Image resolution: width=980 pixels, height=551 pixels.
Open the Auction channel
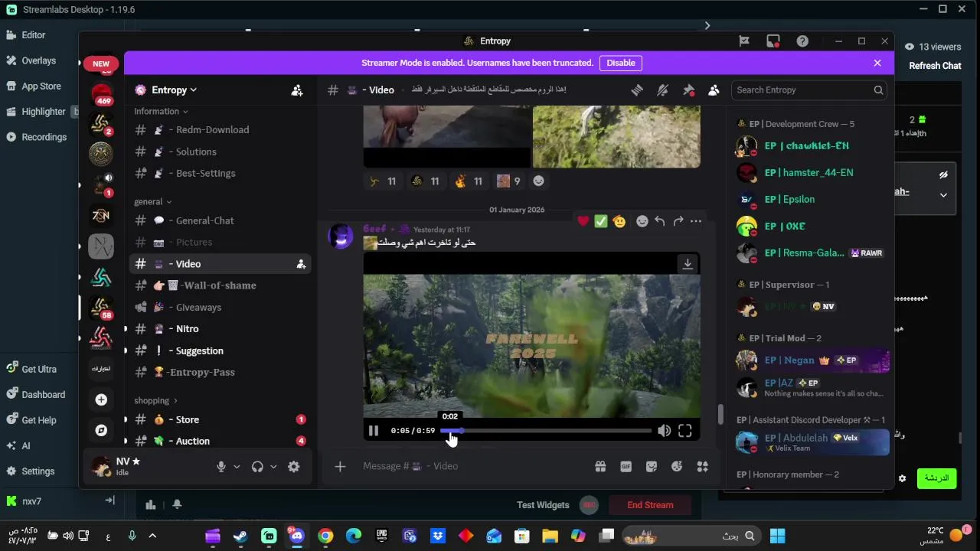[x=219, y=441]
